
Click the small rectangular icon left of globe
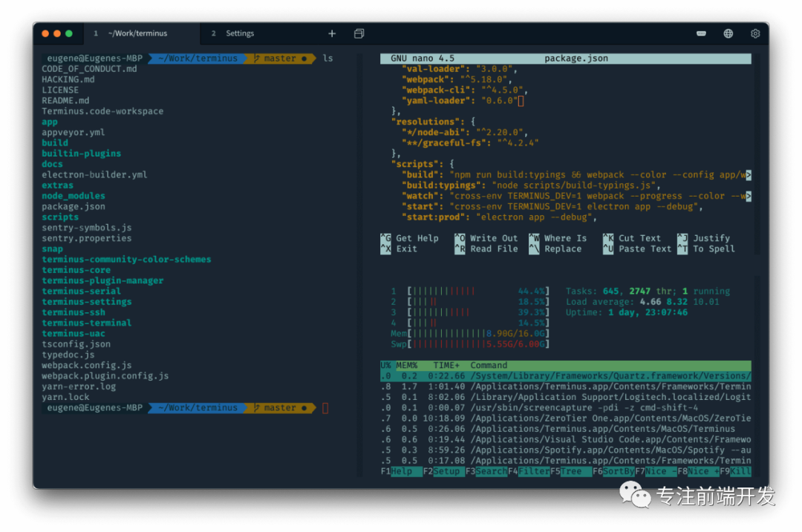(x=701, y=33)
